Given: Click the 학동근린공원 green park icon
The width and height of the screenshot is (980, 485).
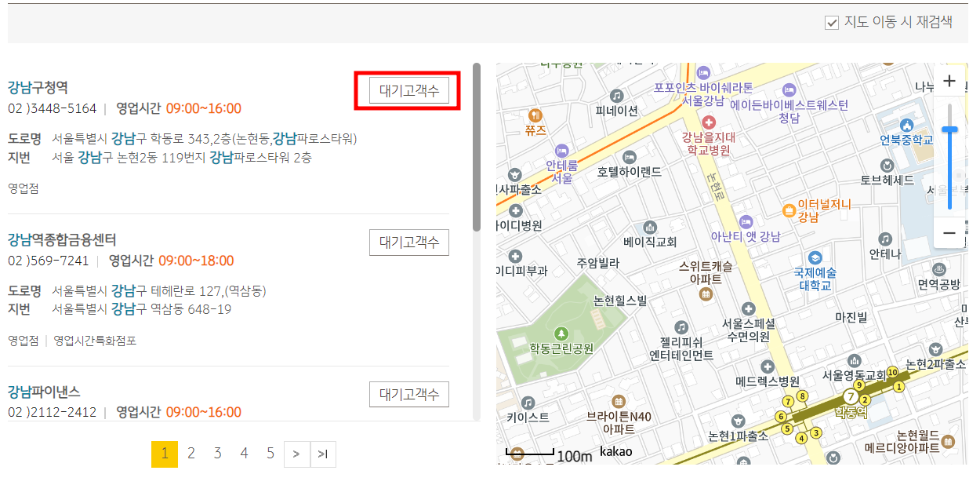Looking at the screenshot, I should [561, 334].
